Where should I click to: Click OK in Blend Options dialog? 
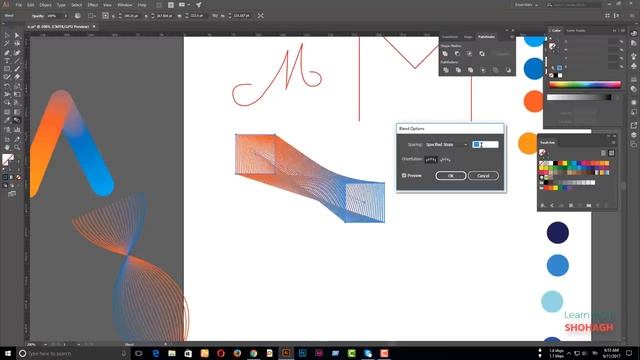451,176
